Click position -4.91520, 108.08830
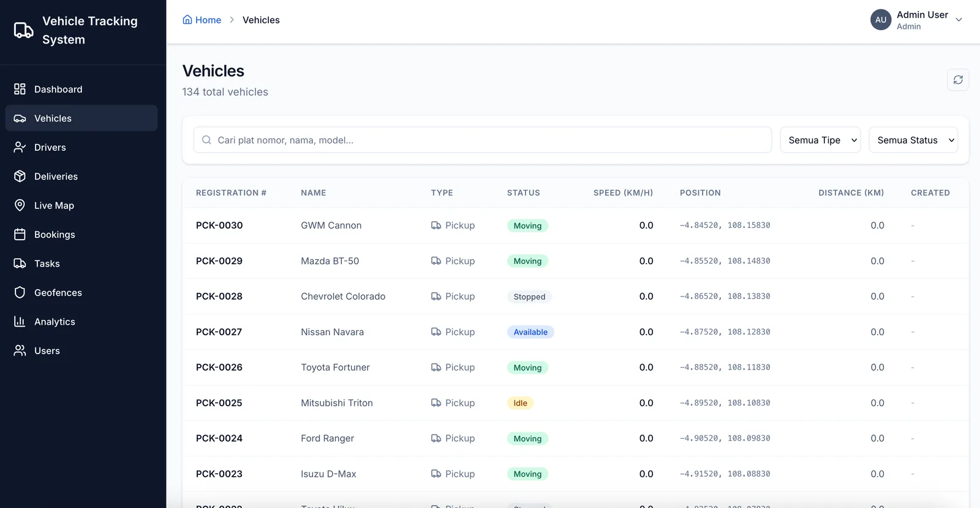980x508 pixels. [x=725, y=474]
